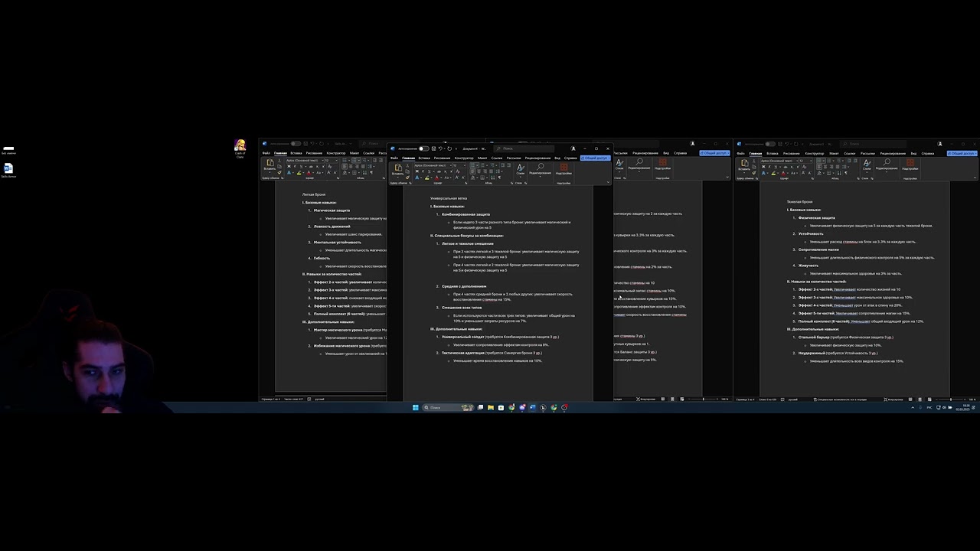980x551 pixels.
Task: Open Файл menu in the left window
Action: (x=266, y=153)
